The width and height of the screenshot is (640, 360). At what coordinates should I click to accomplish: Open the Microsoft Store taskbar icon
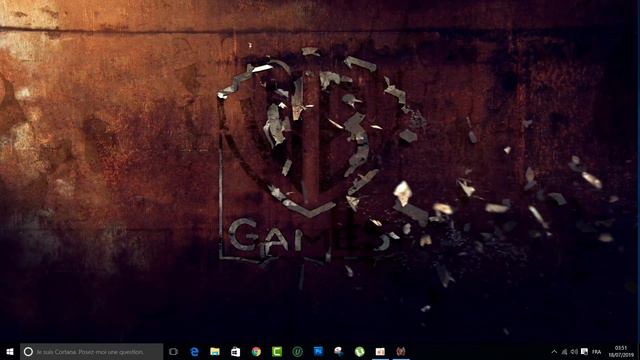236,351
